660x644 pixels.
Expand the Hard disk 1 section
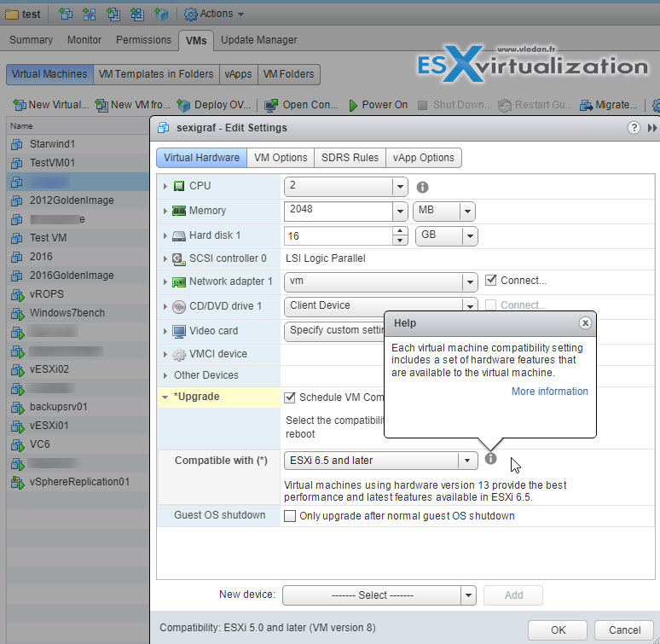click(x=165, y=235)
